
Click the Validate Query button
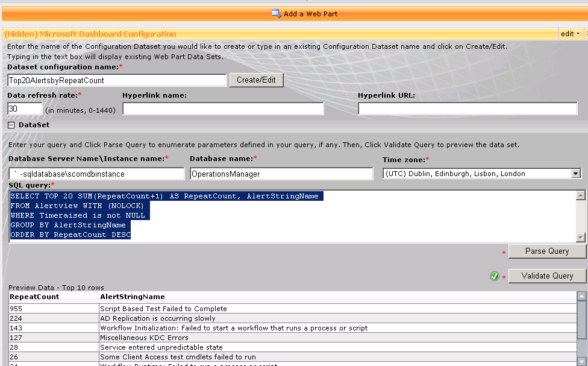[546, 276]
